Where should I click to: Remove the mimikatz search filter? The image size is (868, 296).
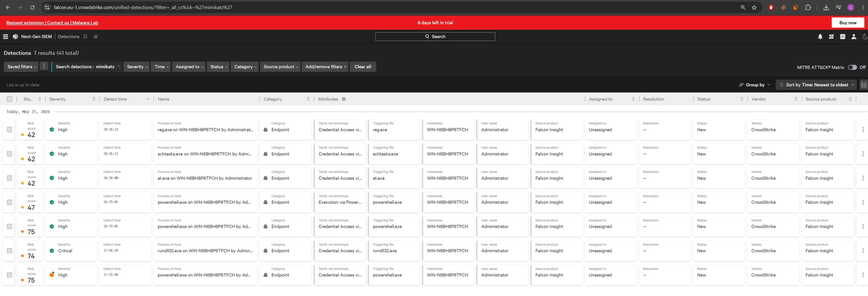119,66
